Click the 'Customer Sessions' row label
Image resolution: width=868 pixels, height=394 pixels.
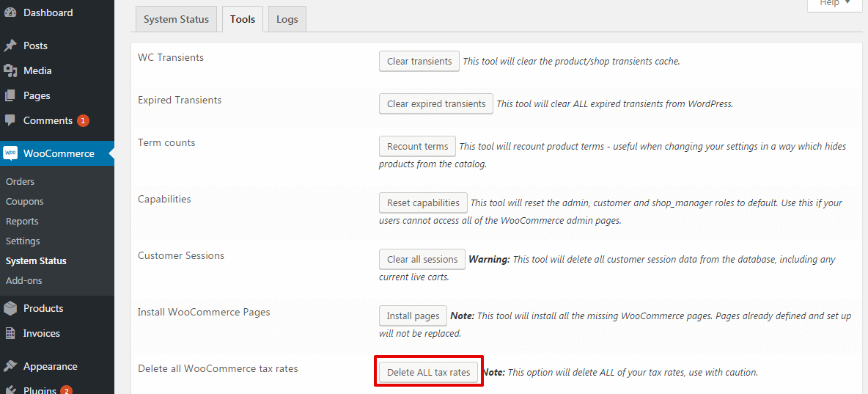181,255
